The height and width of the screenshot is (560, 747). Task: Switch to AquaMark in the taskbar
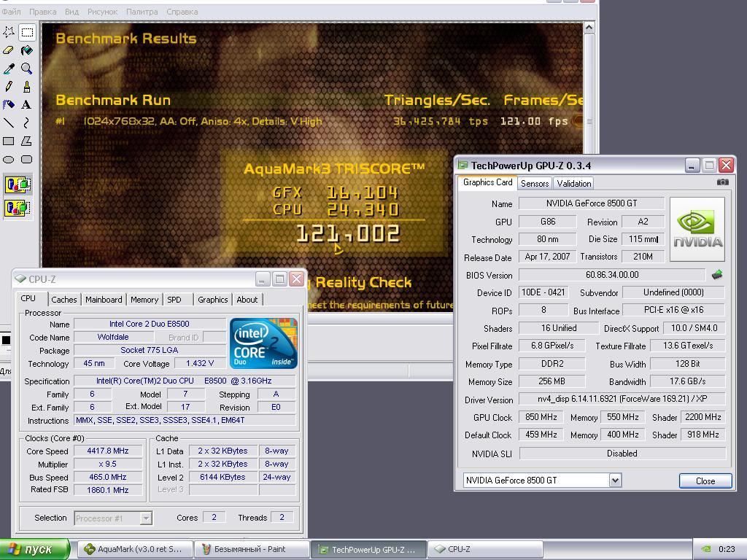[x=134, y=549]
